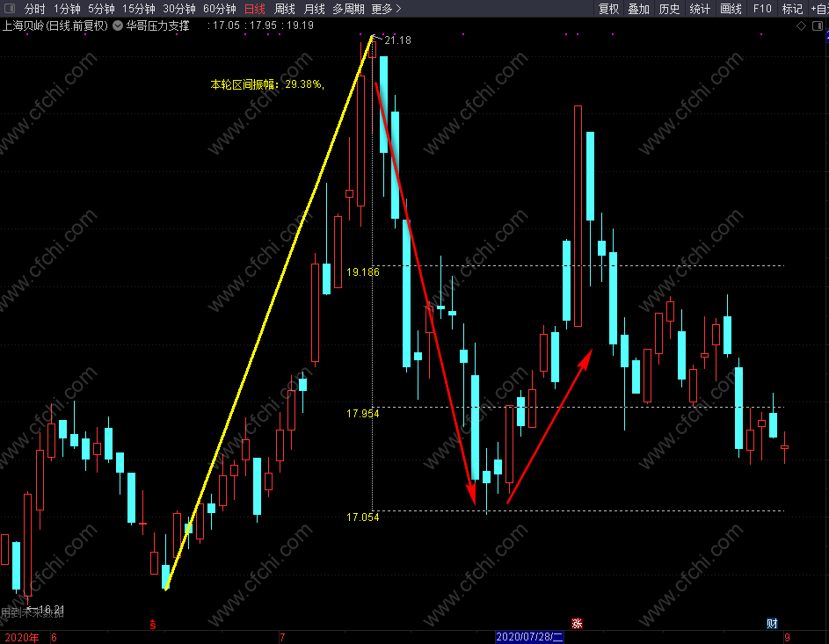Select the 30分钟 period

coord(179,9)
